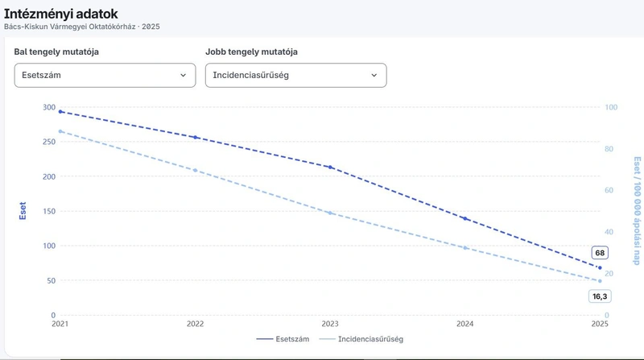This screenshot has width=644, height=360.
Task: Select the 2023 Incidenciasűrűség data point
Action: click(x=330, y=213)
